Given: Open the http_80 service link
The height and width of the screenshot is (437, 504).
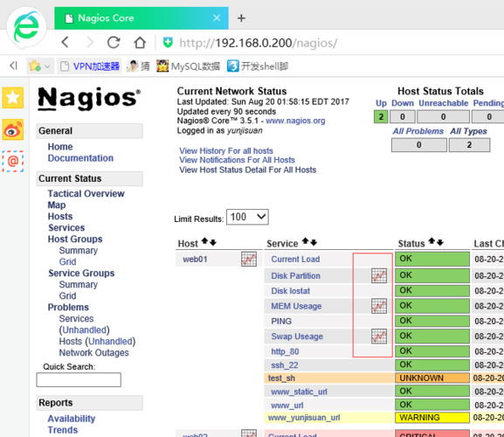Looking at the screenshot, I should point(285,351).
